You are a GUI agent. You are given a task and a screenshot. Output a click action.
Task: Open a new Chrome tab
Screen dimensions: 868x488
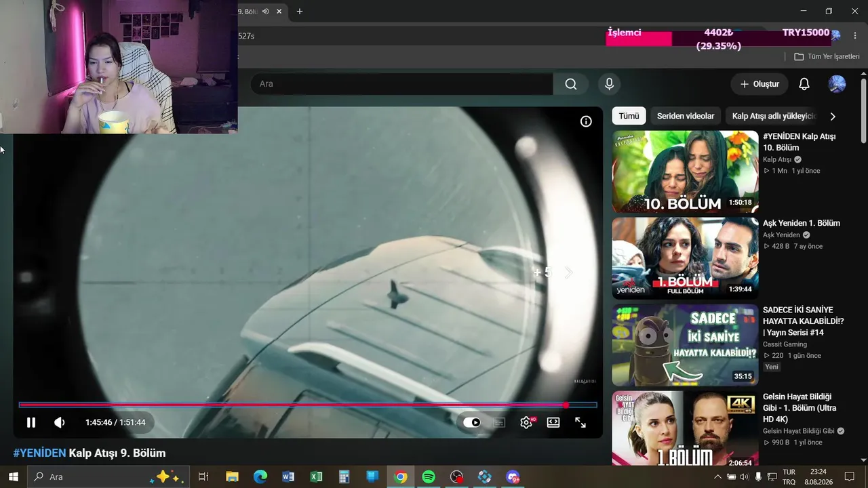click(300, 11)
